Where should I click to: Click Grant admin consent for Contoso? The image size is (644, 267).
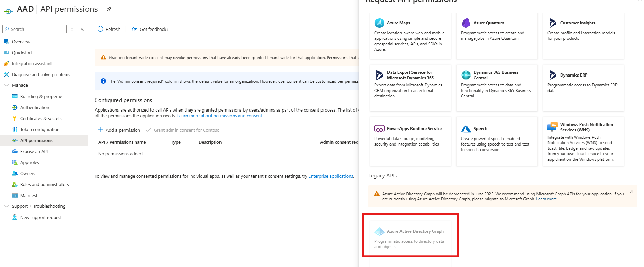[x=182, y=130]
